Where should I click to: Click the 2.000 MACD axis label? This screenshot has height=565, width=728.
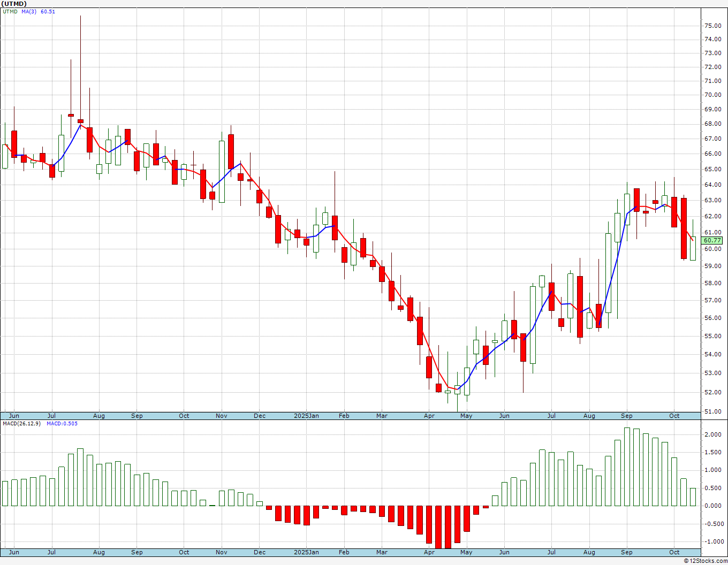pos(712,435)
